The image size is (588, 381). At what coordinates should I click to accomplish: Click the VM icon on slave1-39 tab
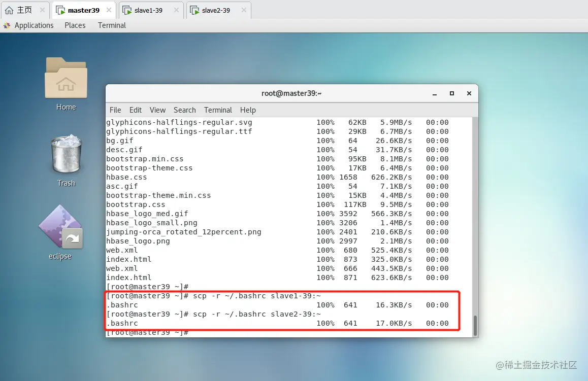127,10
